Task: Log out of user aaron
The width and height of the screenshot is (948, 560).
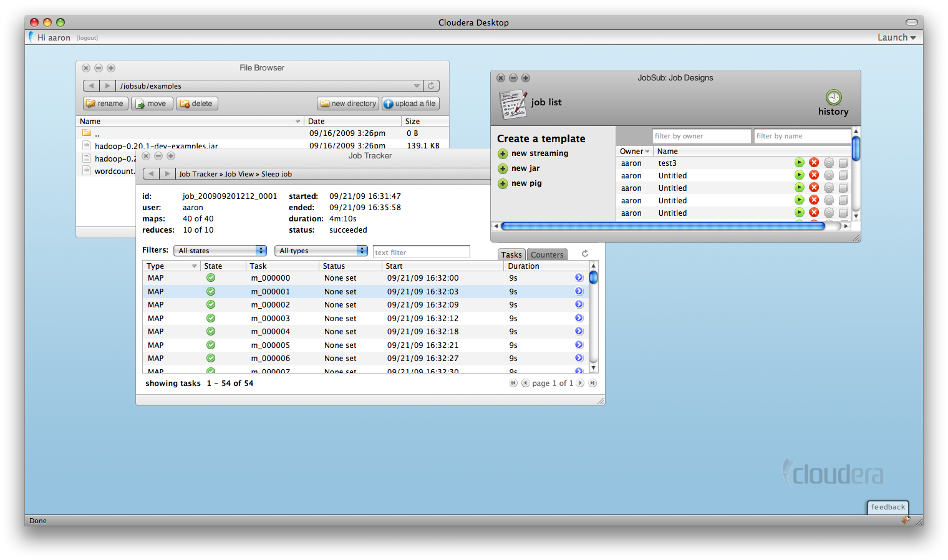Action: (87, 38)
